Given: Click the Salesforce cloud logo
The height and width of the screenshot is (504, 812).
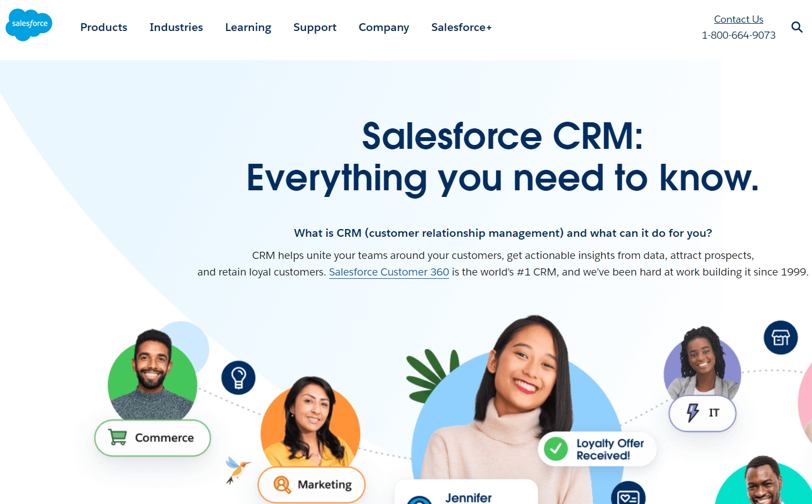Looking at the screenshot, I should click(x=29, y=24).
